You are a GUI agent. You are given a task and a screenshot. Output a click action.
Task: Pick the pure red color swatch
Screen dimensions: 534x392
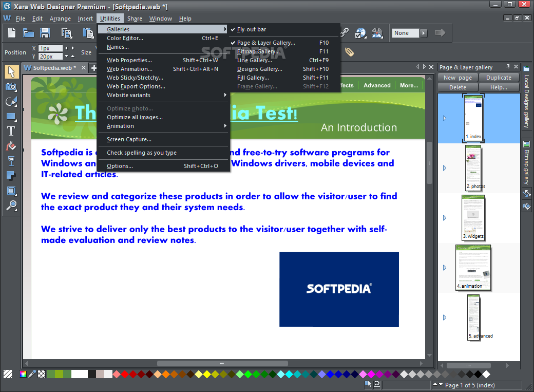[x=125, y=374]
